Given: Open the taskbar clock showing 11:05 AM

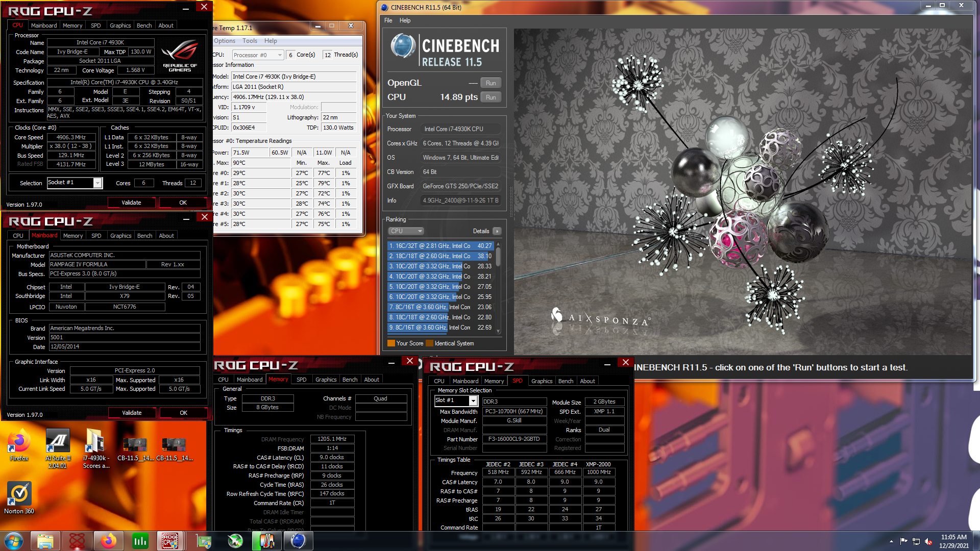Looking at the screenshot, I should click(953, 541).
